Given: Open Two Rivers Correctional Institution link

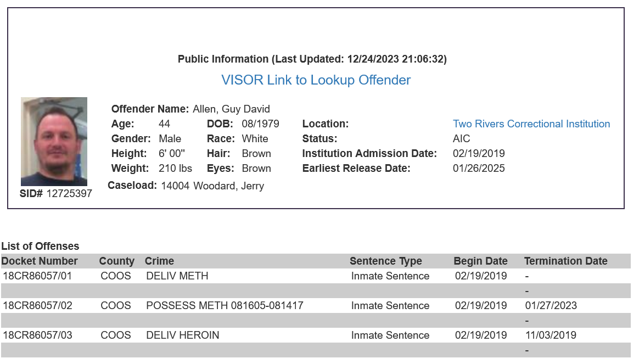Looking at the screenshot, I should (x=531, y=124).
